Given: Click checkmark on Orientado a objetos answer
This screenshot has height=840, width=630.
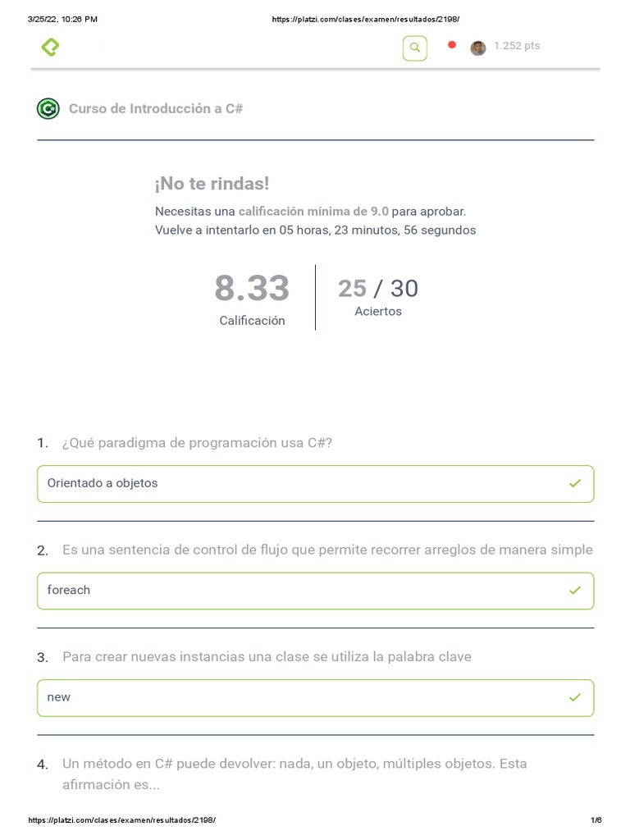Looking at the screenshot, I should pos(575,484).
